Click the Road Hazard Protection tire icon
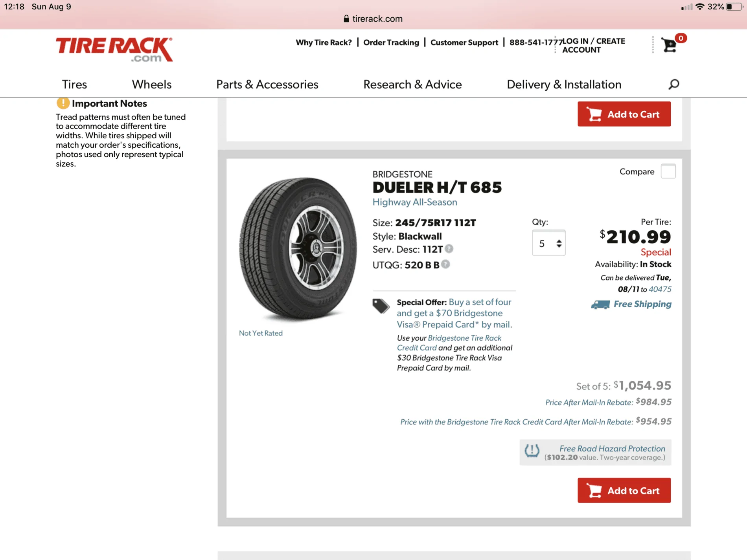 tap(532, 450)
